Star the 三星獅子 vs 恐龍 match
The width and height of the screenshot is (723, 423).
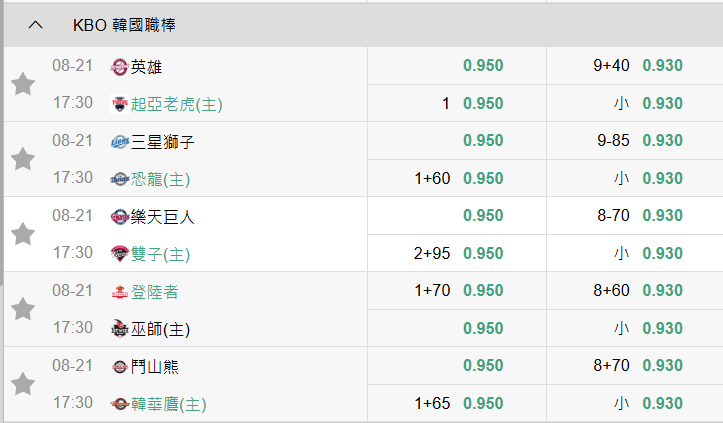(x=23, y=159)
